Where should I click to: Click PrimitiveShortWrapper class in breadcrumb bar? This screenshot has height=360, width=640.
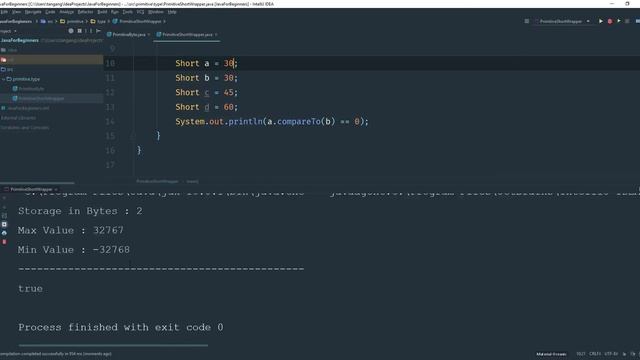click(137, 21)
